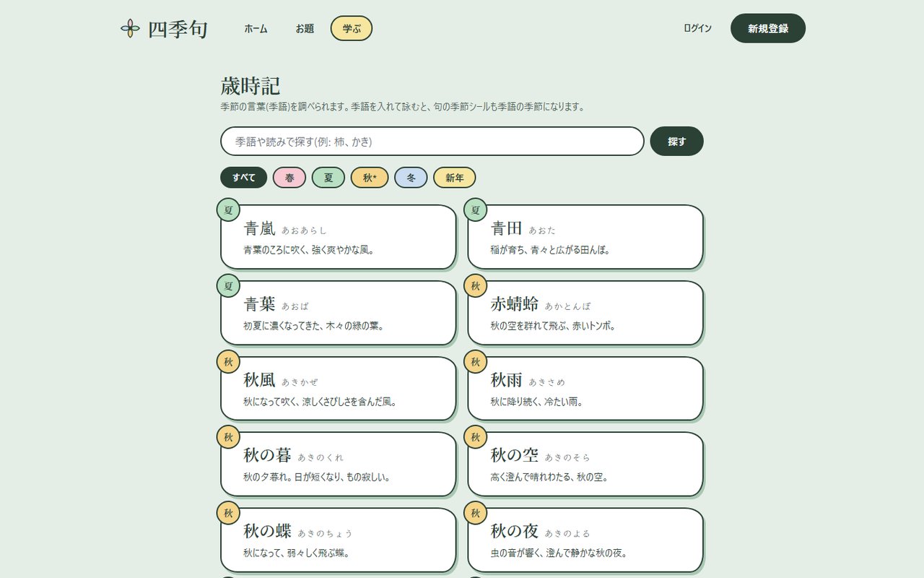Click the 秋 season badge on the 秋の空 card

coord(476,437)
